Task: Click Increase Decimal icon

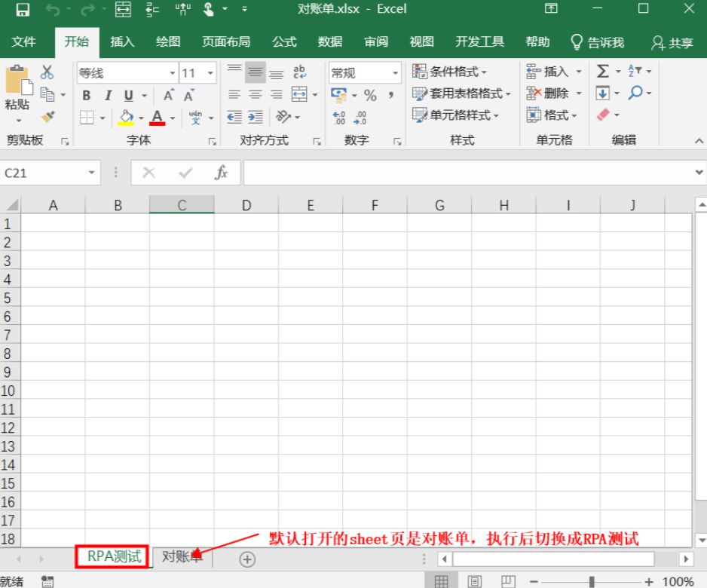Action: 339,118
